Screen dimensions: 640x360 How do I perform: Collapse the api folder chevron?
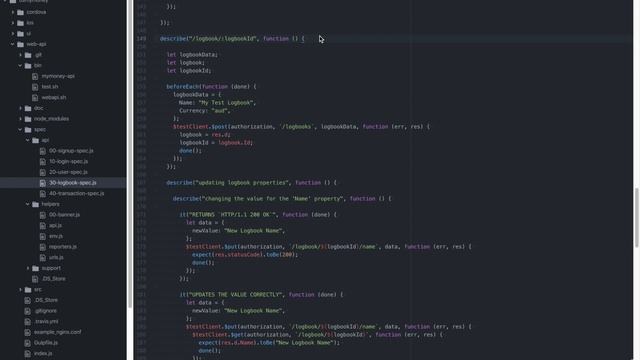28,140
